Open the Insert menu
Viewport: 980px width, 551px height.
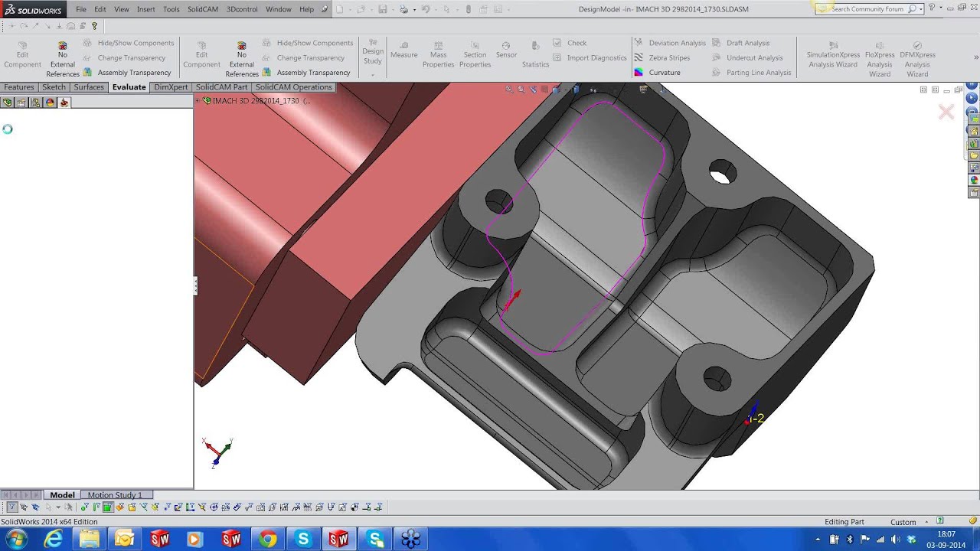tap(145, 9)
